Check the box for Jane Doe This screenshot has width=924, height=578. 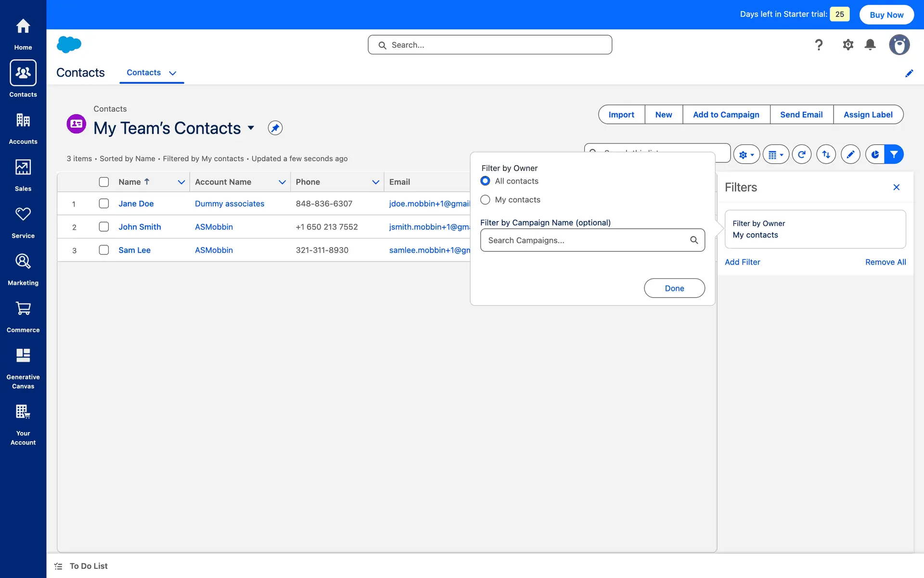tap(104, 204)
